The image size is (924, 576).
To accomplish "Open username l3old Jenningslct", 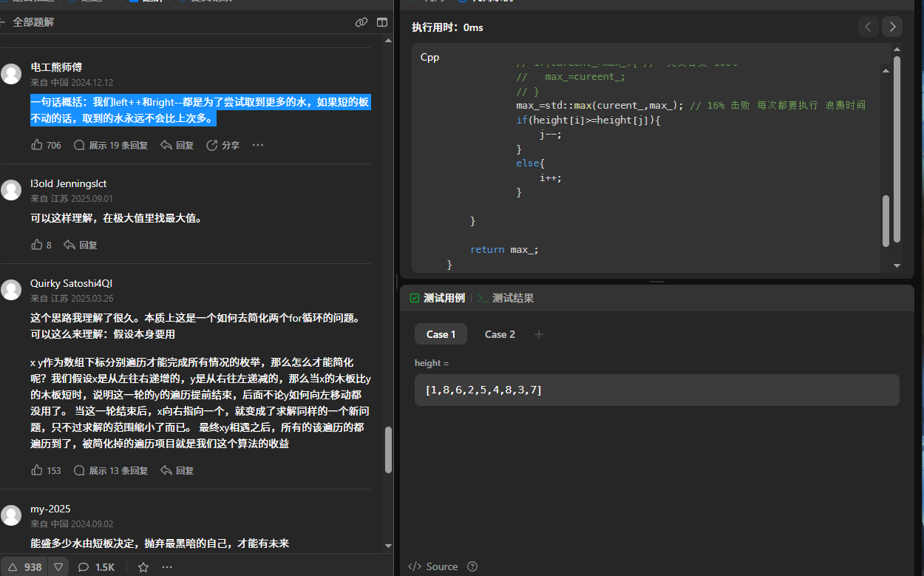I will tap(69, 183).
